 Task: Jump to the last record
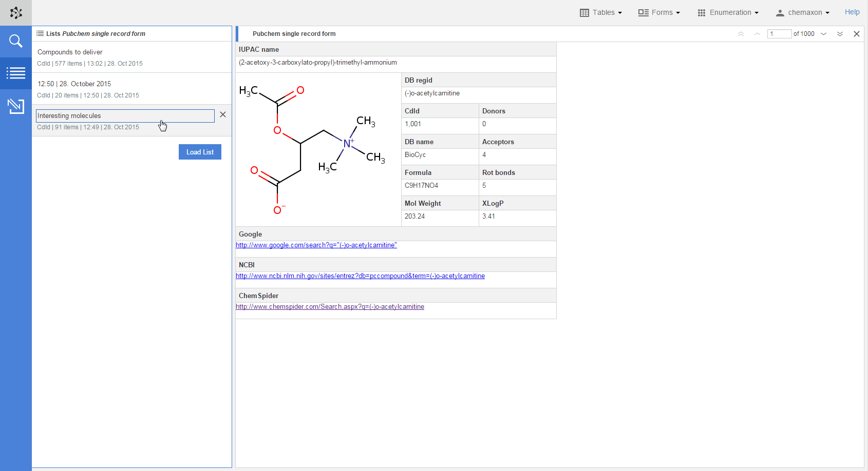pos(840,34)
